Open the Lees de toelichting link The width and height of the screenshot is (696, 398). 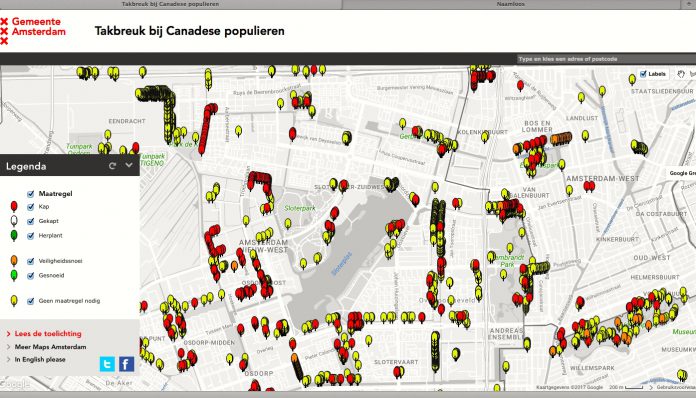point(48,334)
